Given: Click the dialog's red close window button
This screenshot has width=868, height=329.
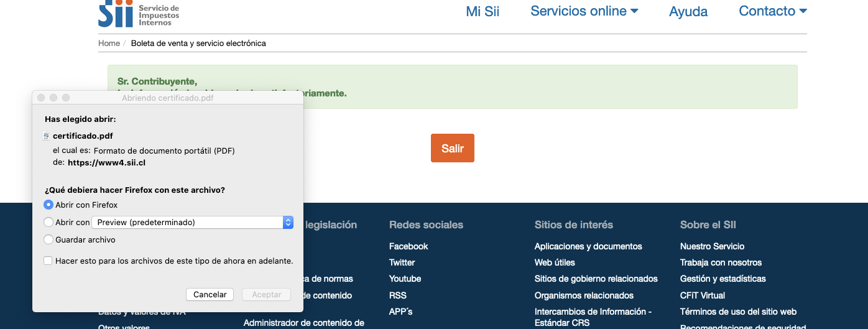Looking at the screenshot, I should [x=41, y=98].
